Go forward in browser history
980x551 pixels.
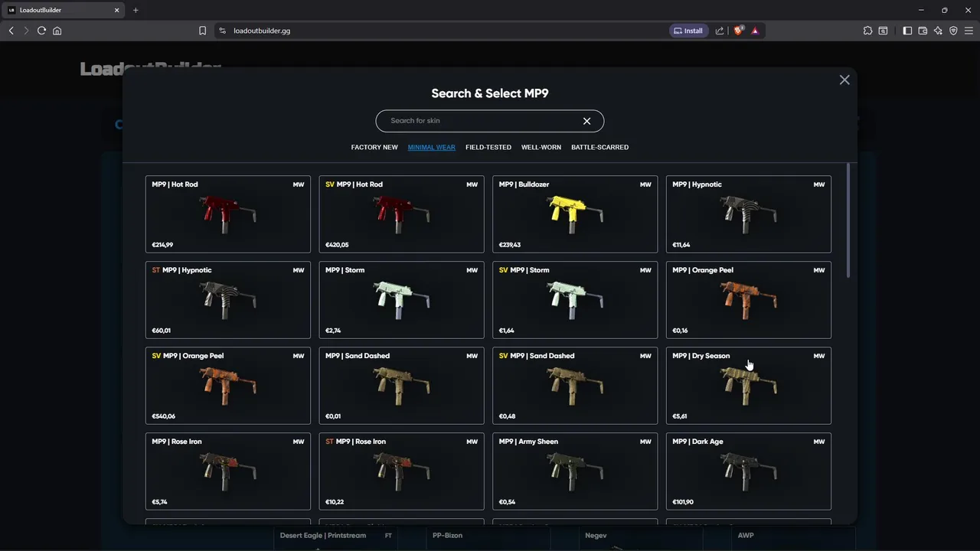click(x=26, y=31)
